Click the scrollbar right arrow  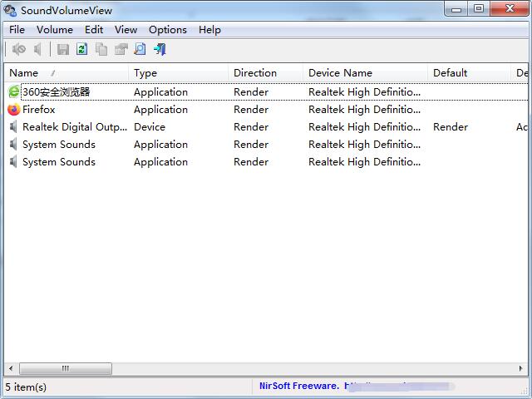tap(521, 368)
